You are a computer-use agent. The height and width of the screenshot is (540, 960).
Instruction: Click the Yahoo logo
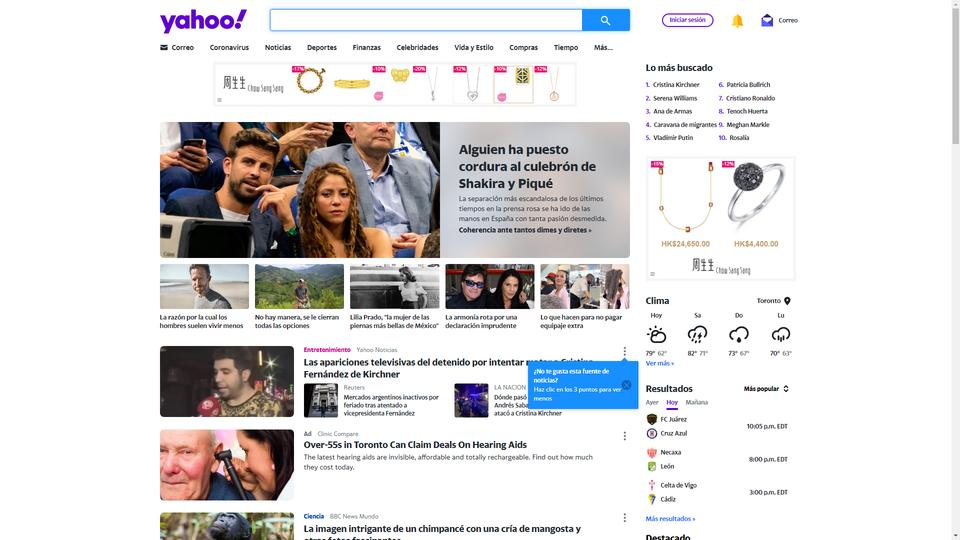point(203,21)
